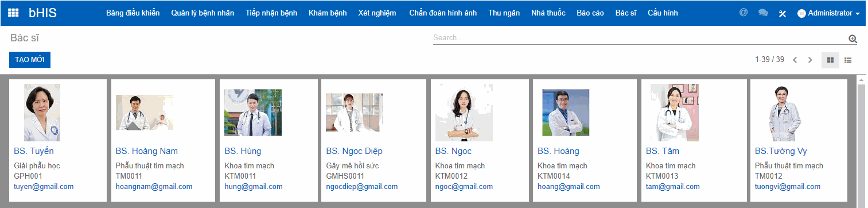
Task: Click the code KTM0013
Action: pos(663,176)
